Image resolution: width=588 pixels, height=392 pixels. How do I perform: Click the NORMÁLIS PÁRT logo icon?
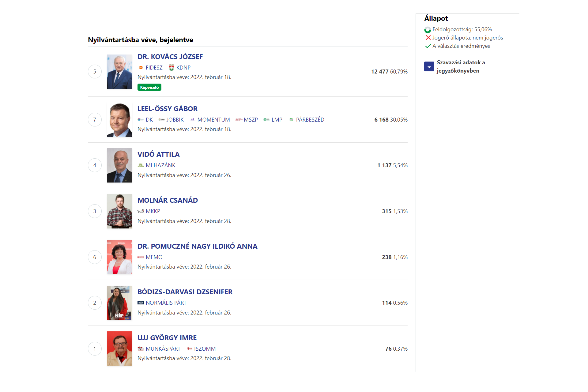click(x=141, y=303)
